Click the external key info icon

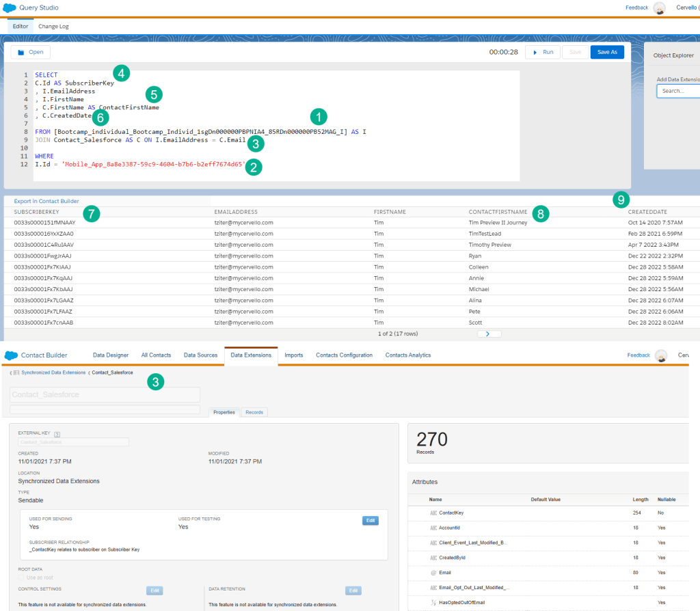point(57,433)
